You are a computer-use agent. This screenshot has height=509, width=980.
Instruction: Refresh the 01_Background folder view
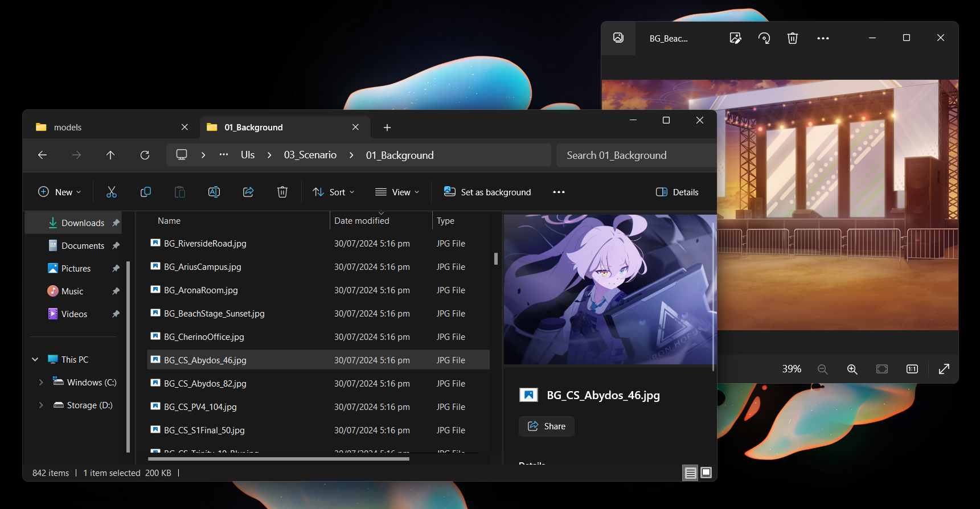click(x=145, y=155)
